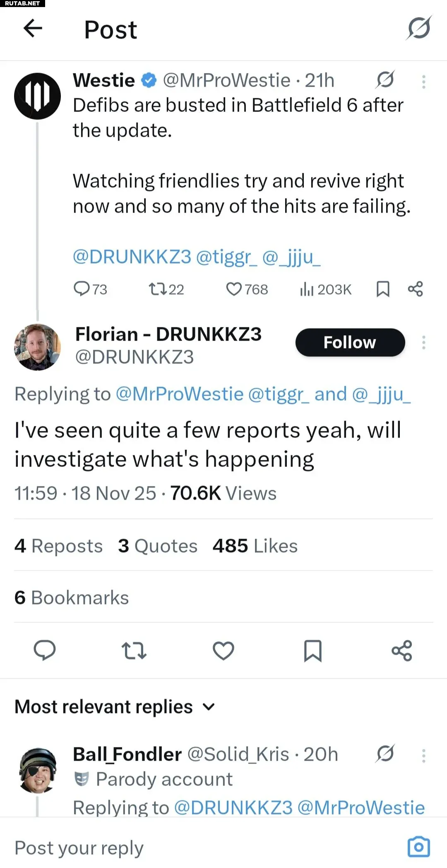The height and width of the screenshot is (868, 447).
Task: Like Florian's reply with heart icon
Action: pyautogui.click(x=223, y=650)
